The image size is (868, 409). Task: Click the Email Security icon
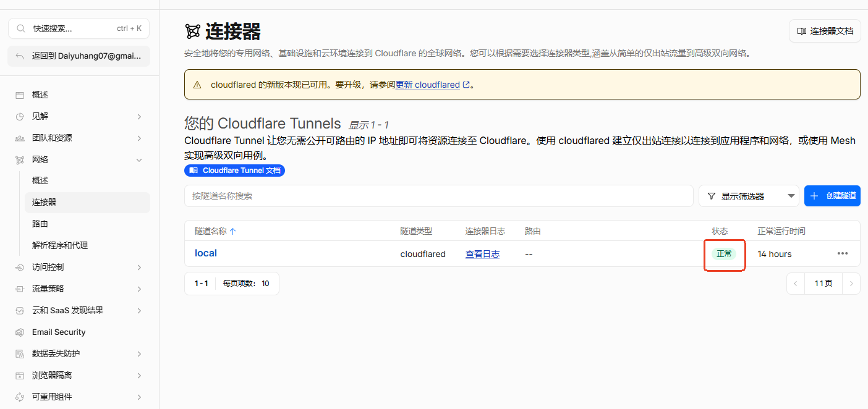coord(20,332)
